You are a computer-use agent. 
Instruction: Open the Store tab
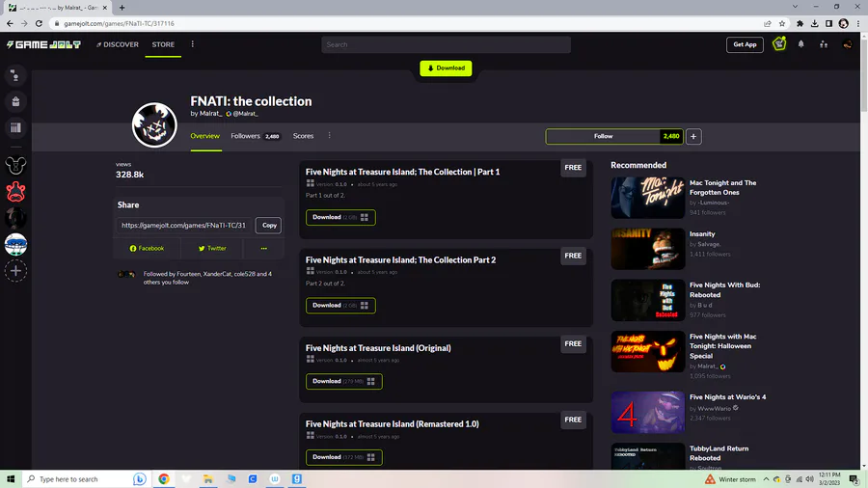[x=163, y=44]
